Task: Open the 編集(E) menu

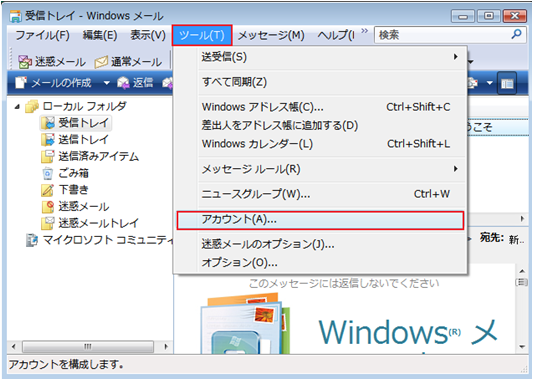Action: (100, 35)
